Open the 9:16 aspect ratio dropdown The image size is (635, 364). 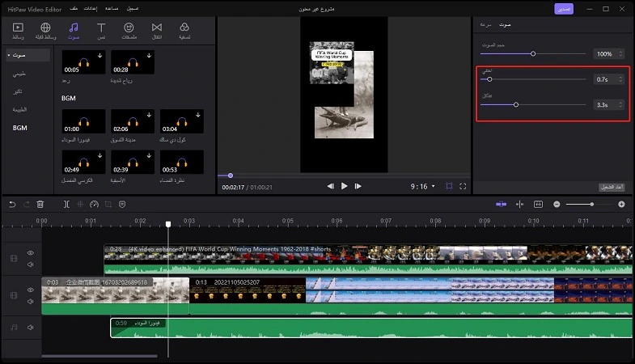point(422,186)
